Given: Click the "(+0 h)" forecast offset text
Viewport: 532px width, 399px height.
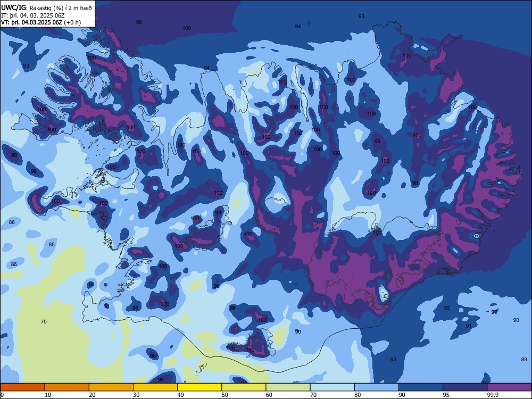Looking at the screenshot, I should click(x=72, y=23).
